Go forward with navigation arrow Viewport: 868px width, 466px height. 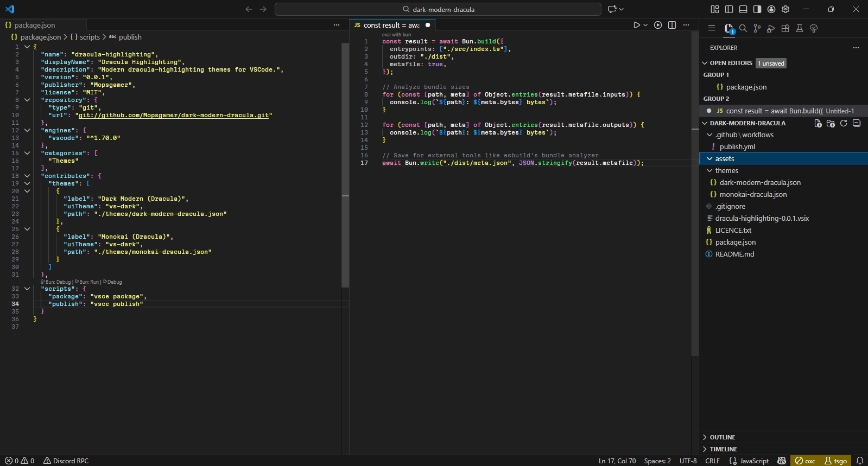pyautogui.click(x=263, y=9)
